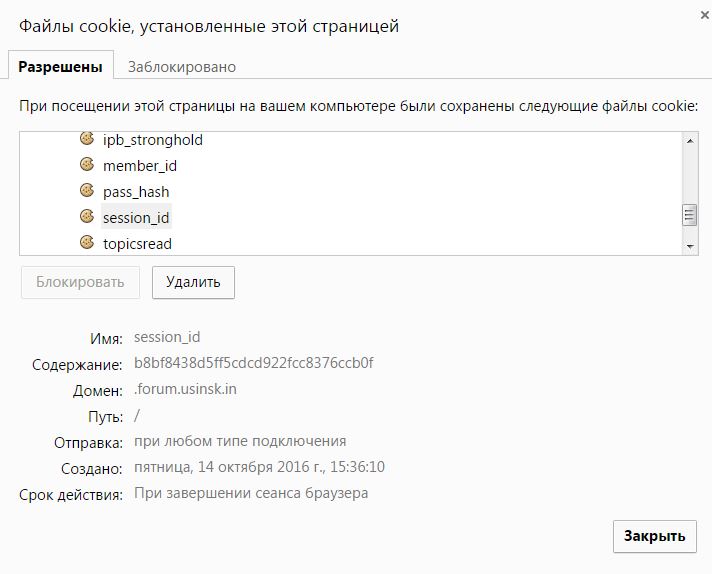Click the highlighted session_id list item
The height and width of the screenshot is (574, 712).
pos(136,218)
